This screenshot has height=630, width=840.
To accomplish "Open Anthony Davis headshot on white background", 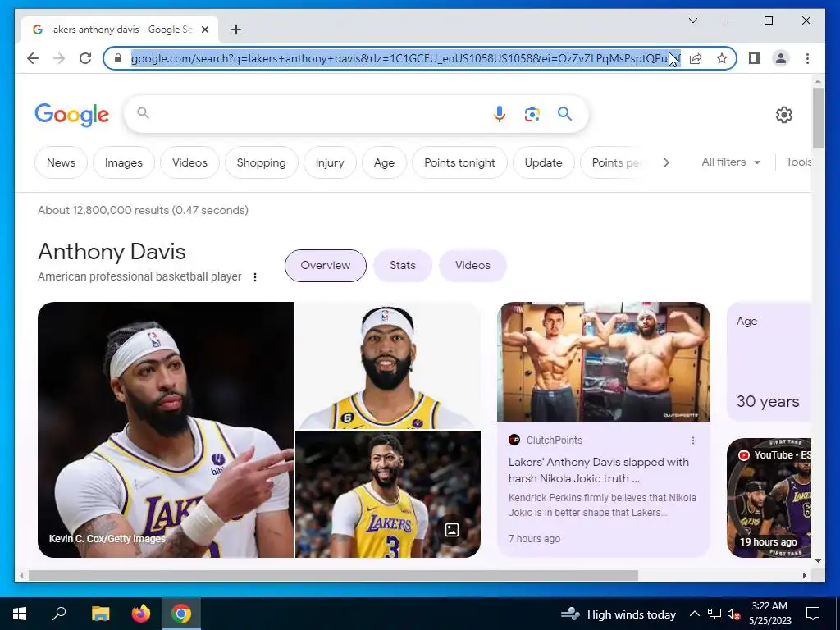I will pos(388,365).
